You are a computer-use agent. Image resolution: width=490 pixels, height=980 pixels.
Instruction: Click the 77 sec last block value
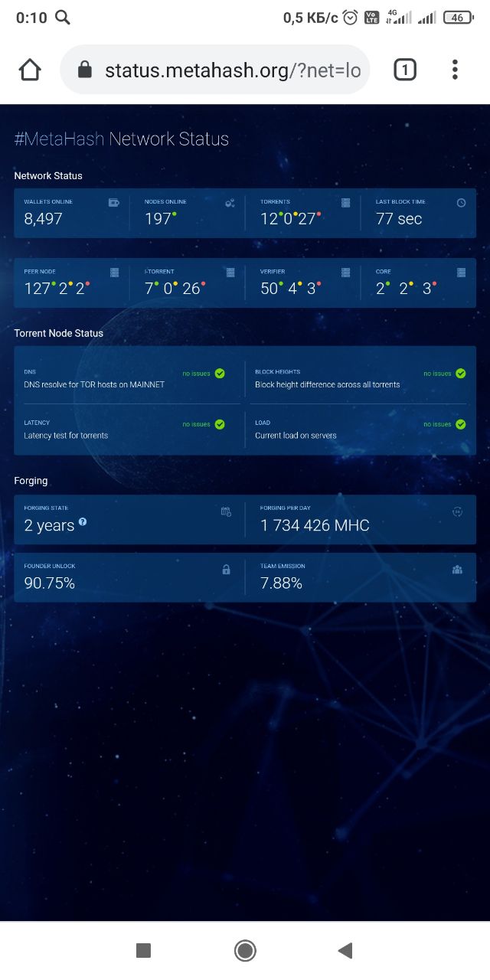point(399,219)
